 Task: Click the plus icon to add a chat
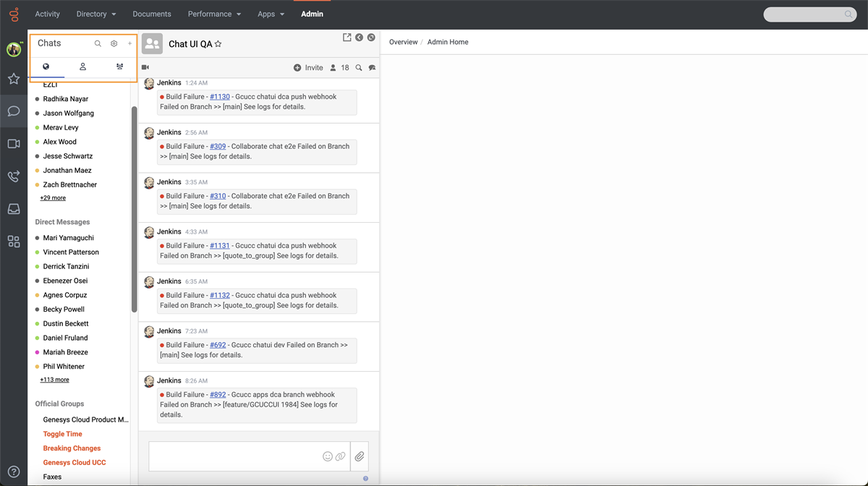[130, 44]
